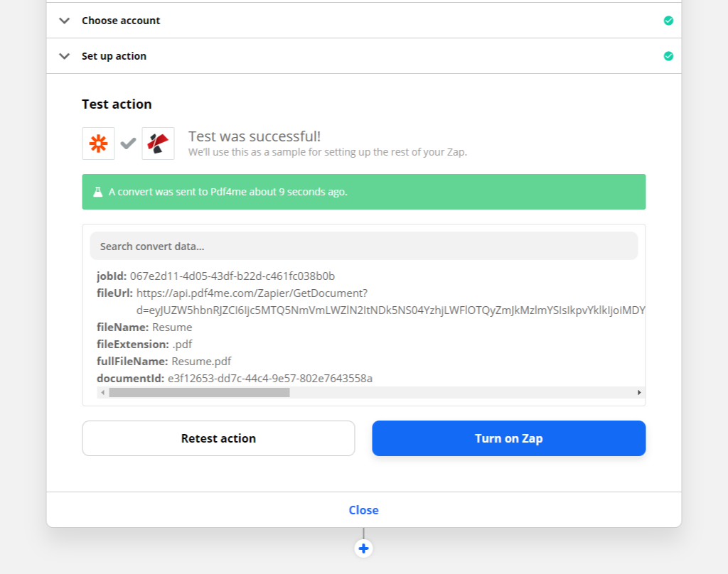This screenshot has height=574, width=728.
Task: Open the Choose account section header
Action: (121, 21)
